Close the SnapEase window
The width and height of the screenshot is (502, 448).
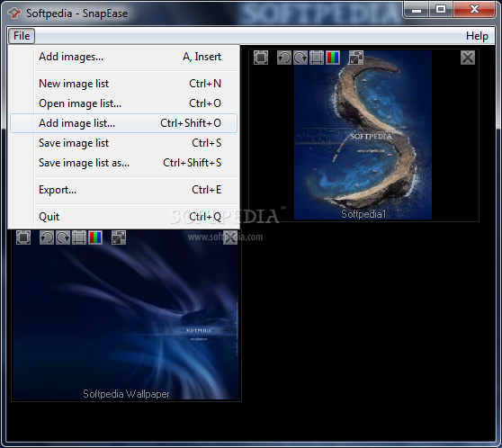pos(474,10)
